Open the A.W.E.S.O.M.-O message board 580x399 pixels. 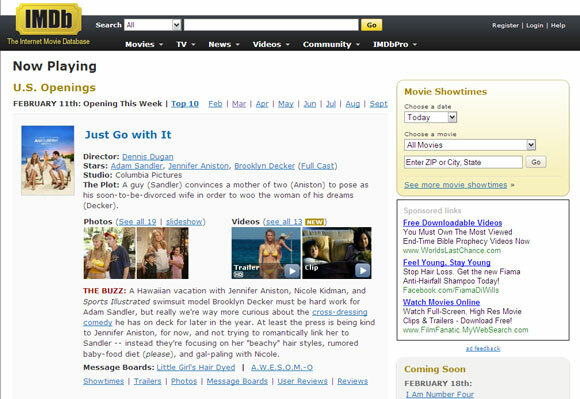click(282, 368)
